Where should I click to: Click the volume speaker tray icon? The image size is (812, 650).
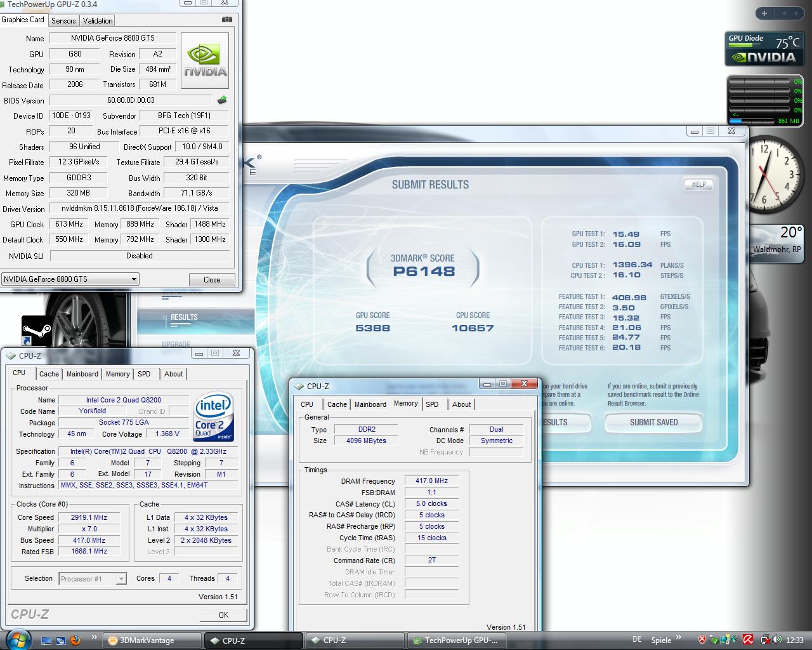click(x=777, y=640)
